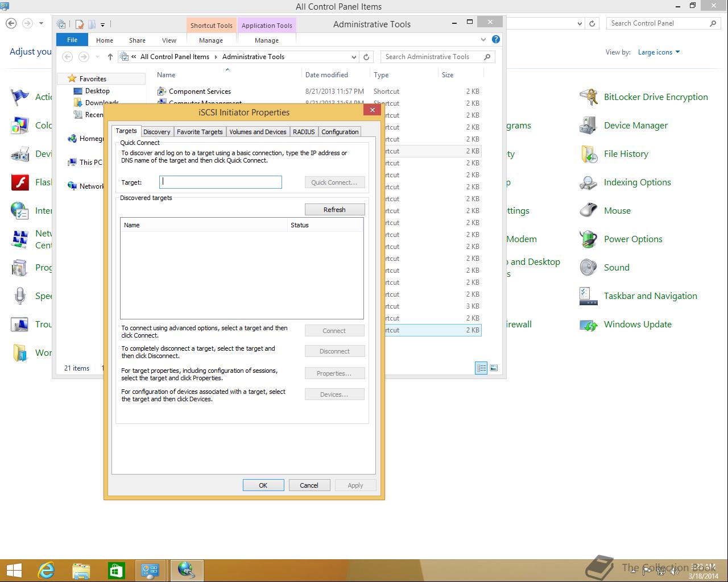Switch to the Discovery tab
Image resolution: width=728 pixels, height=582 pixels.
[x=156, y=132]
